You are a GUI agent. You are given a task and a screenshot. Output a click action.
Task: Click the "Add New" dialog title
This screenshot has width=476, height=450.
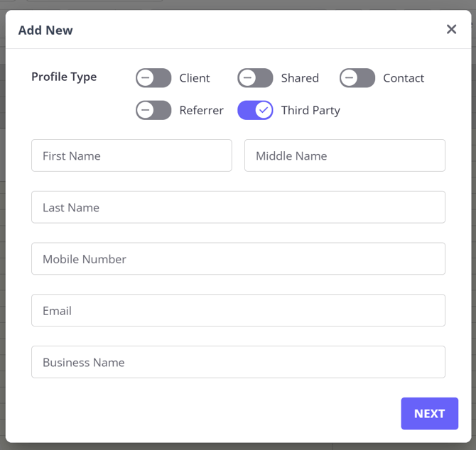tap(45, 30)
